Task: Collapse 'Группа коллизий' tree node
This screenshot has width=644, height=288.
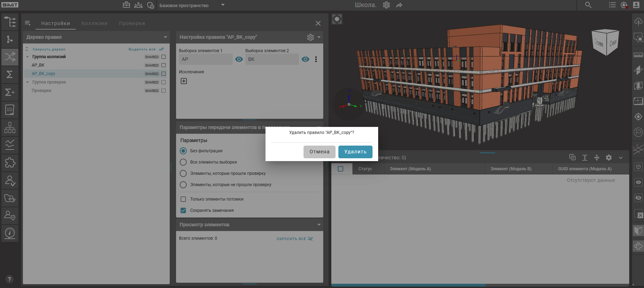Action: click(27, 57)
